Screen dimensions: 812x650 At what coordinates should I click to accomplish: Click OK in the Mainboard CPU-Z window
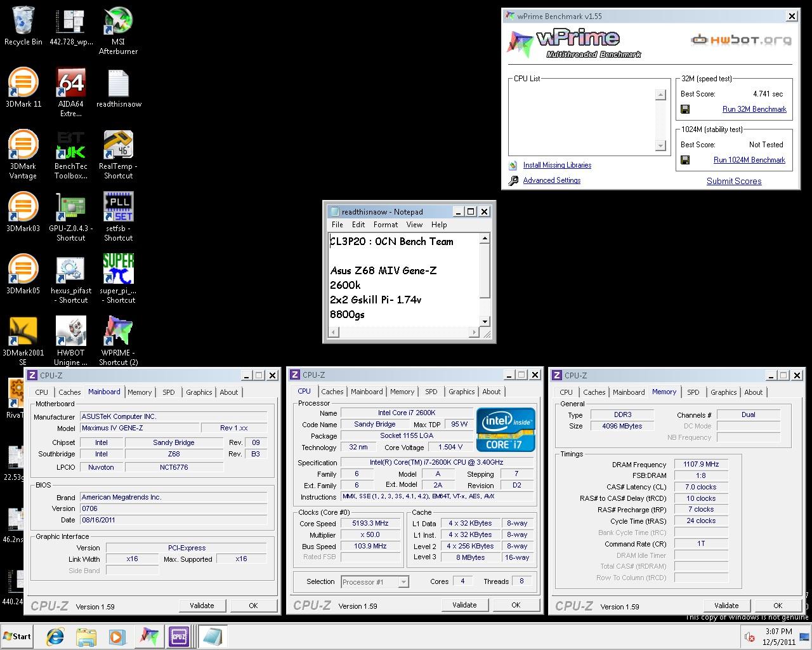point(253,606)
